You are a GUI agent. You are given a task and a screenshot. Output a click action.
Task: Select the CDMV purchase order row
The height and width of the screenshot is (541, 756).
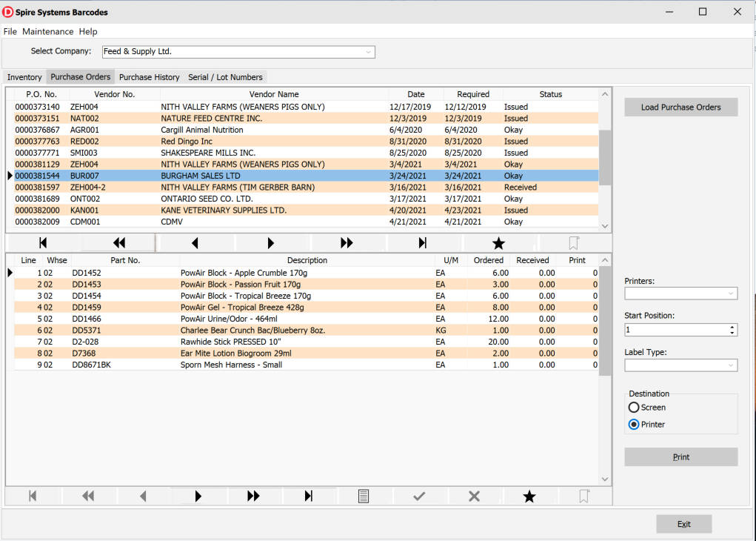(x=306, y=222)
